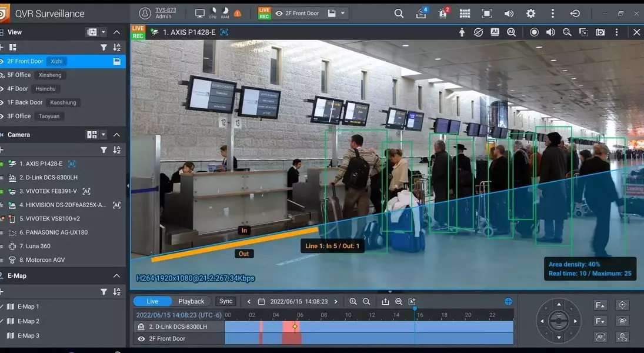The image size is (644, 353).
Task: Switch to the Playback tab
Action: click(191, 301)
